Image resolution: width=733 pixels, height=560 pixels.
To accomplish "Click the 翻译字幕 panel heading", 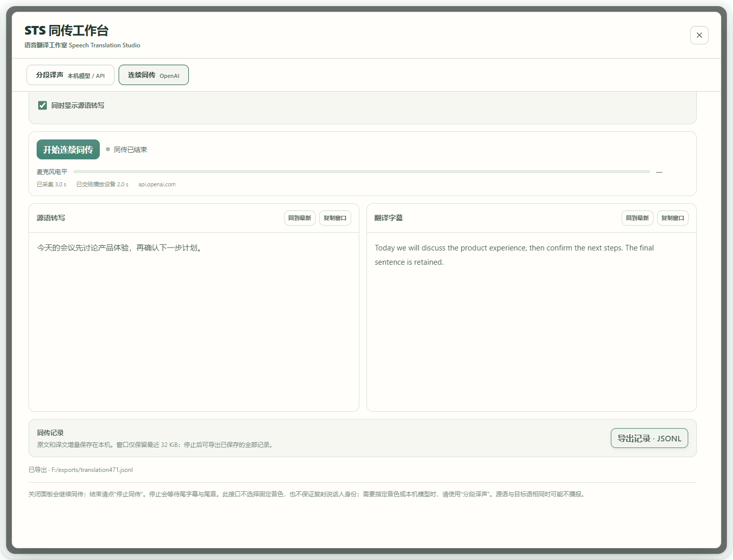I will 388,218.
